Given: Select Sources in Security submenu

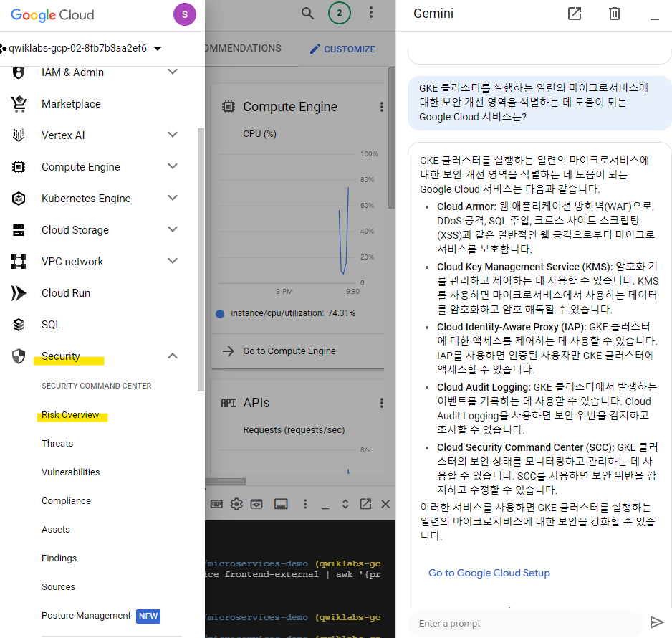Looking at the screenshot, I should click(58, 587).
